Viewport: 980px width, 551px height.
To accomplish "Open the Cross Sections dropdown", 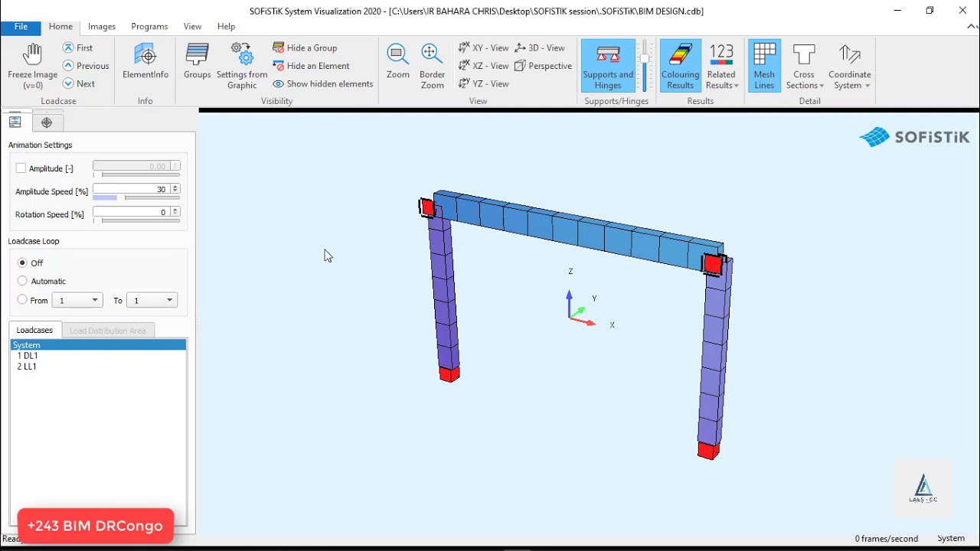I will [805, 67].
